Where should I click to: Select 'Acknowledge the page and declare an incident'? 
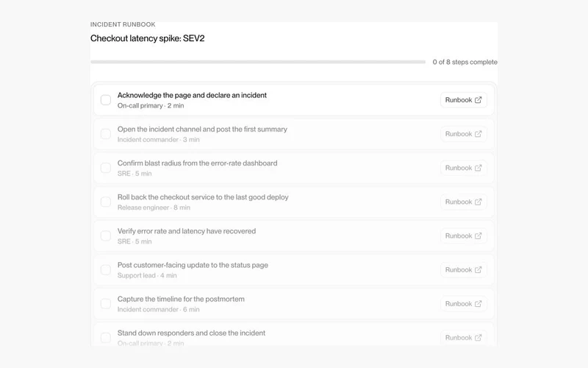point(192,96)
